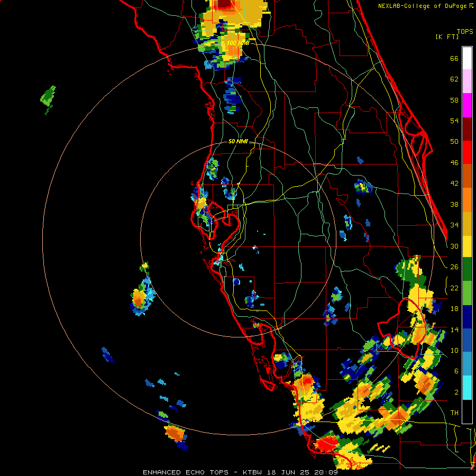This screenshot has height=476, width=476.
Task: Click the legend value 54
Action: tap(454, 121)
